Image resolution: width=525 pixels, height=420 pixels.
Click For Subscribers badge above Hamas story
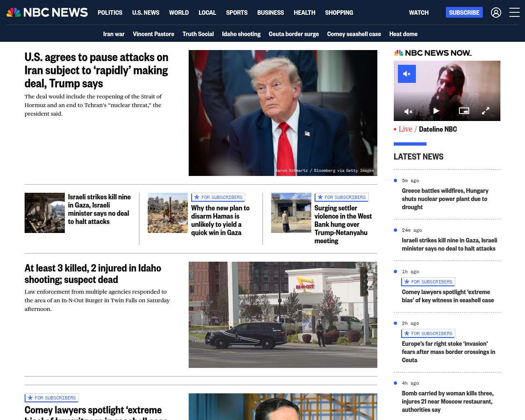(218, 197)
